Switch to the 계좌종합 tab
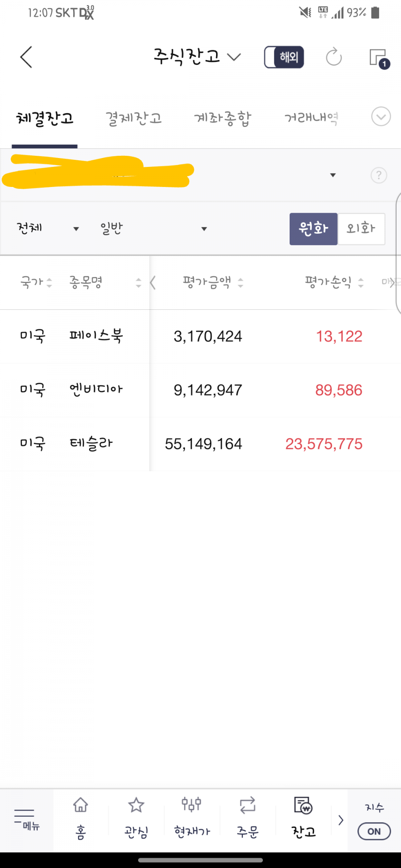The height and width of the screenshot is (868, 401). pyautogui.click(x=222, y=118)
